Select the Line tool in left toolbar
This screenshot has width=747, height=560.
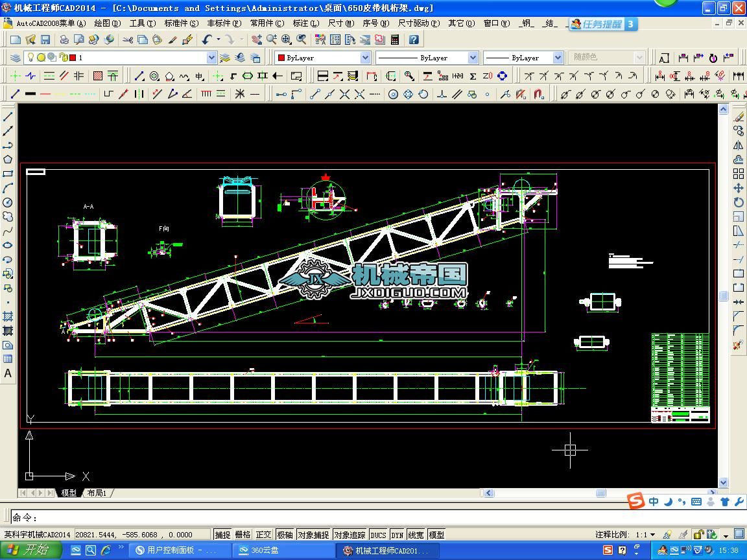pyautogui.click(x=8, y=116)
